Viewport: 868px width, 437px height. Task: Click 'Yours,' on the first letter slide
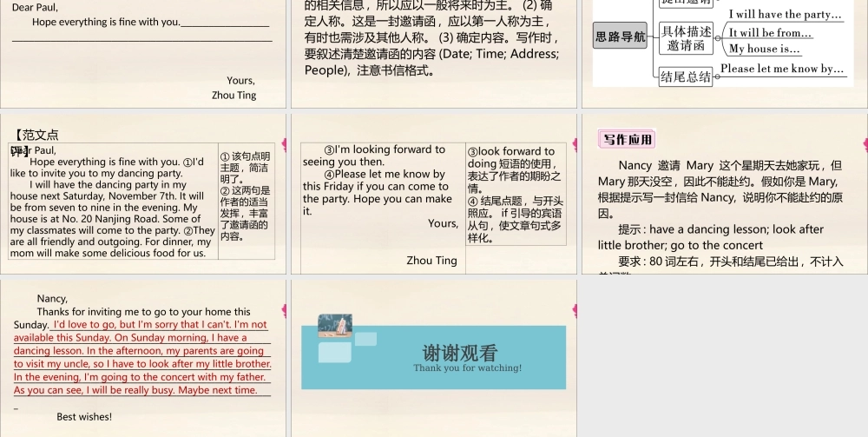(240, 81)
